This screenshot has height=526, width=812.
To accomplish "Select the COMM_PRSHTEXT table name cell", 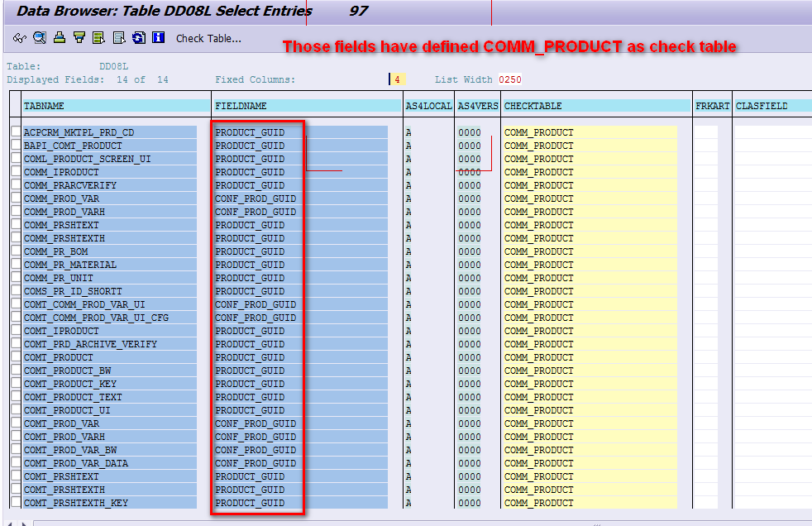I will pyautogui.click(x=109, y=225).
